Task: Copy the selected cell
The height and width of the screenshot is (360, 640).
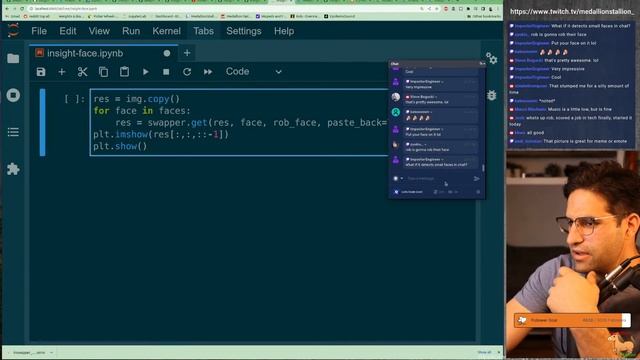Action: click(x=104, y=72)
